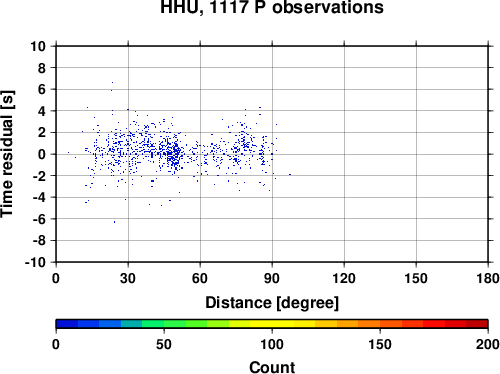Screen dimensions: 500x374
Task: Click the x-axis tick label 90
Action: pyautogui.click(x=272, y=278)
